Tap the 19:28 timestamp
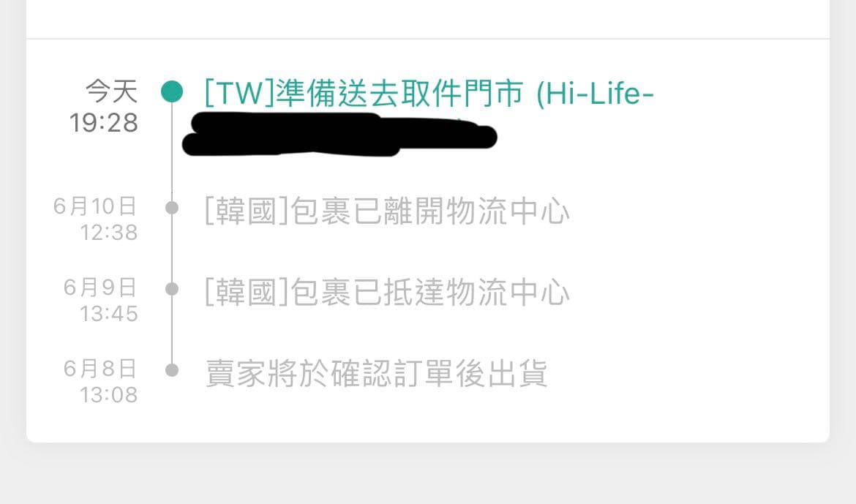This screenshot has width=856, height=504. click(x=104, y=123)
